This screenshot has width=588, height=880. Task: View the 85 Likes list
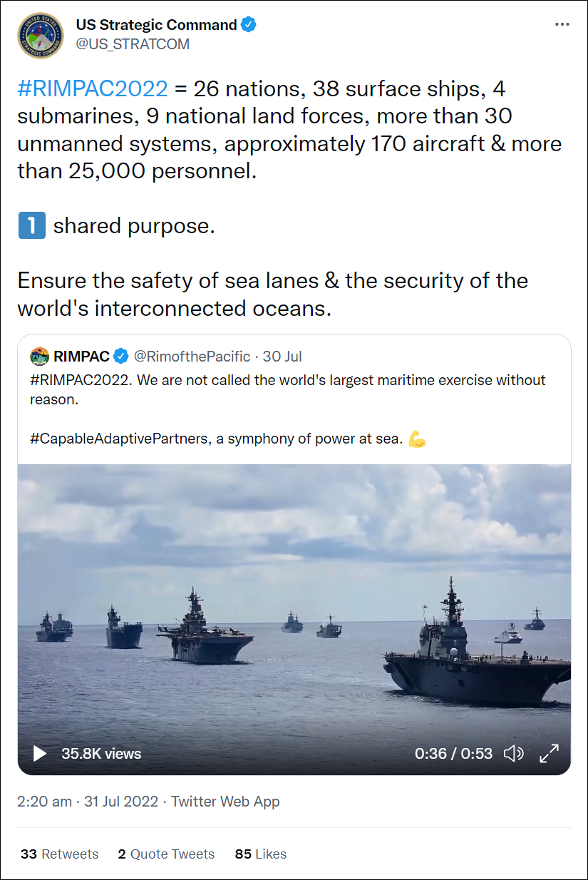[x=261, y=854]
